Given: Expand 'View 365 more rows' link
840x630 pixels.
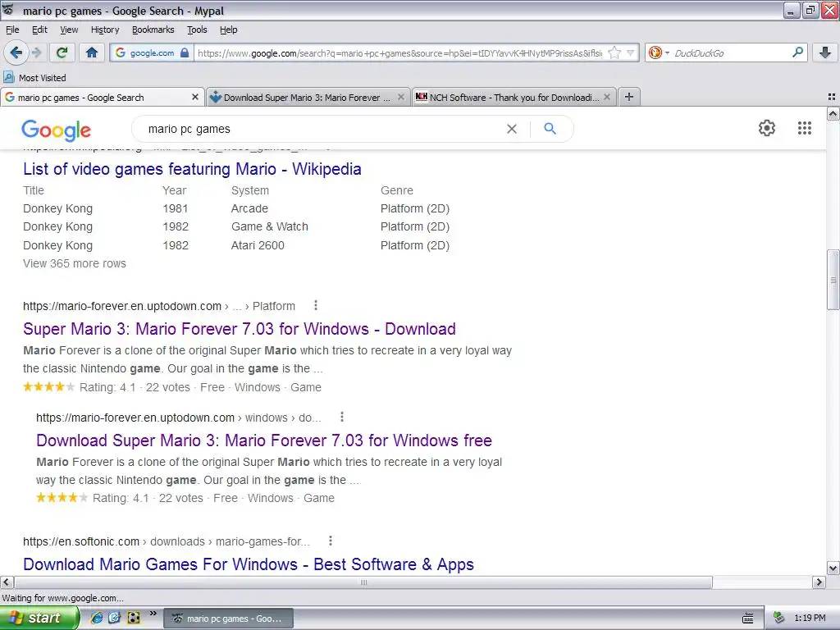Looking at the screenshot, I should pyautogui.click(x=75, y=263).
